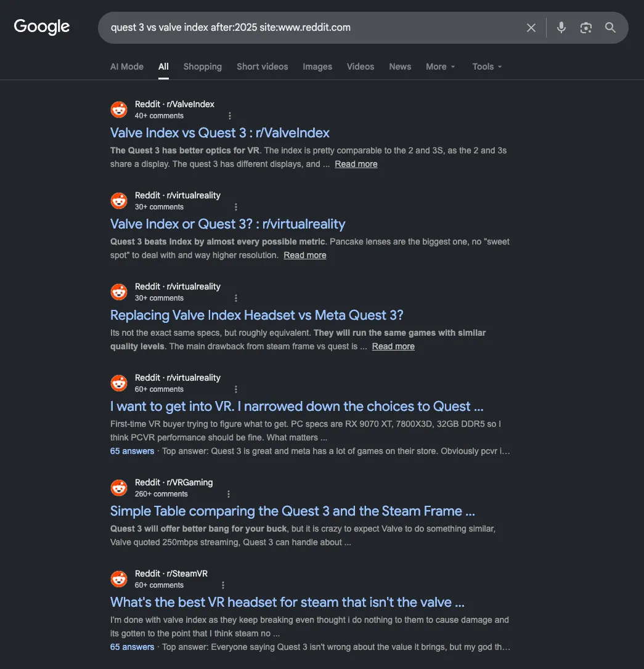Click Read more under 'Valve Index or Quest 3?'

pos(304,255)
